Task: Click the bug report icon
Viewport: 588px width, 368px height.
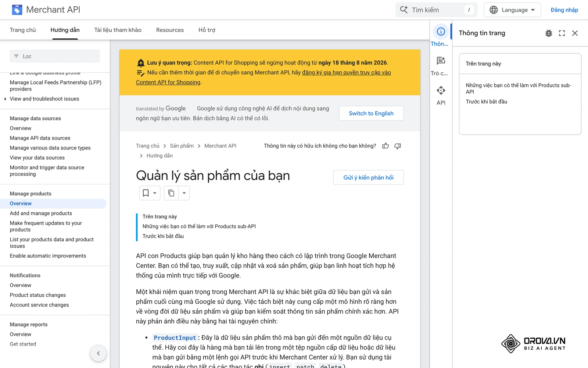Action: tap(549, 33)
